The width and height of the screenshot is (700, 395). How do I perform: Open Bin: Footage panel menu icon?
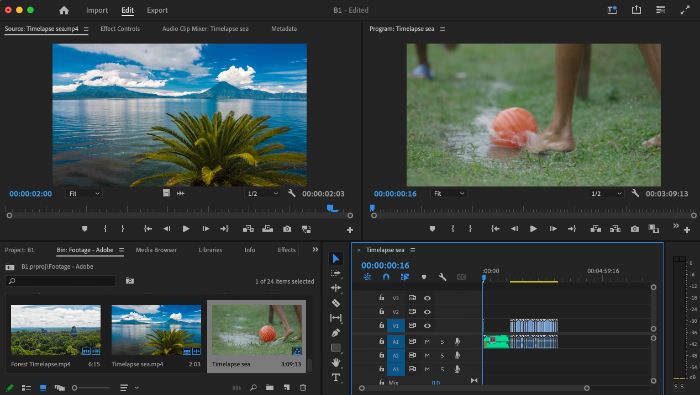point(121,250)
